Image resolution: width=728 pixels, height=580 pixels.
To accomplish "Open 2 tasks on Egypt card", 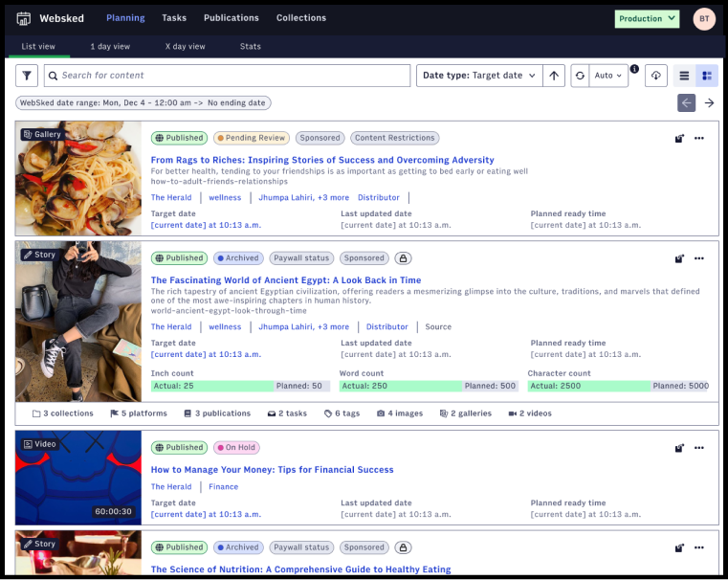I will click(287, 413).
